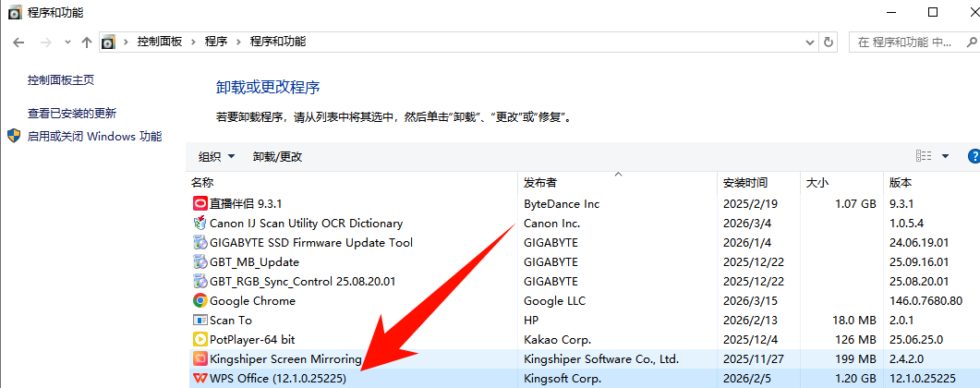Click the Scan To program icon
This screenshot has height=388, width=980.
200,320
